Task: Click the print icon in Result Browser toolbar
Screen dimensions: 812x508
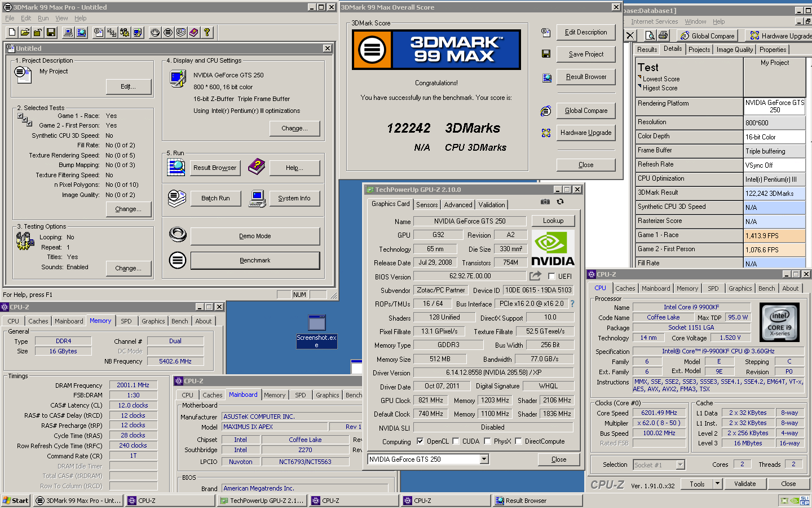Action: click(x=663, y=36)
